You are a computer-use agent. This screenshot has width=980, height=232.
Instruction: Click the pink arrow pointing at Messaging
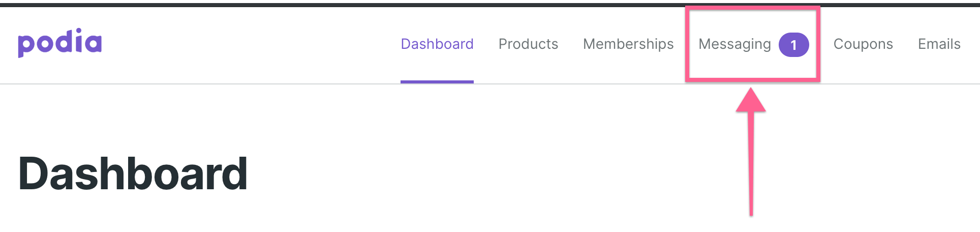coord(751,152)
